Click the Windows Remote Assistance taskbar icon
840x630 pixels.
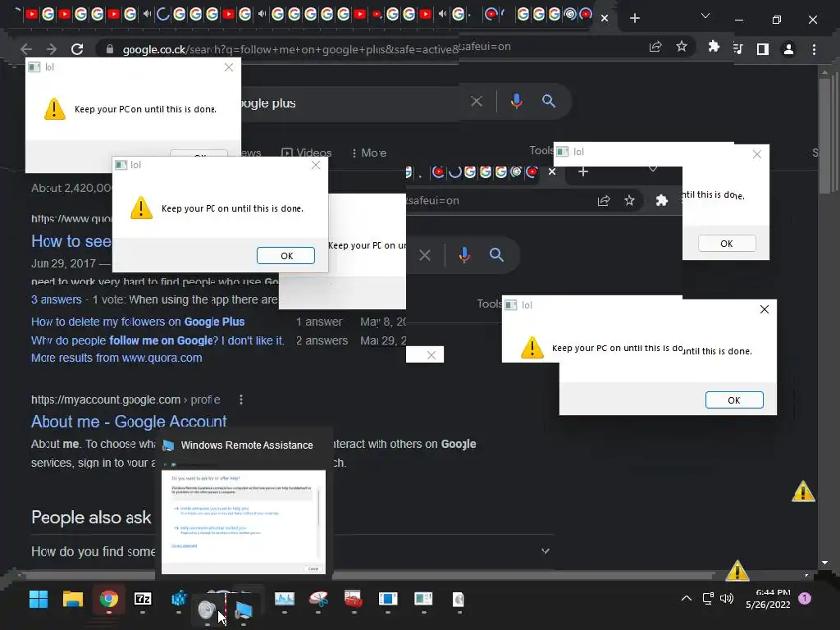point(244,609)
